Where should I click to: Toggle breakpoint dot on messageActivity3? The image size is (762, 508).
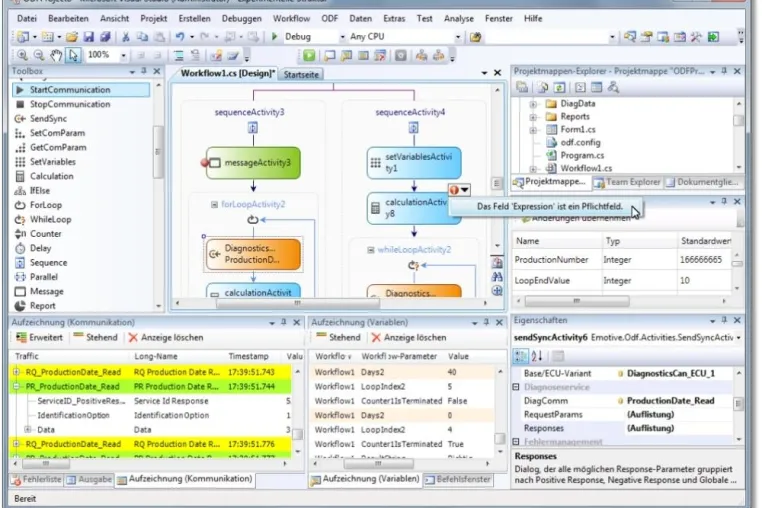tap(204, 163)
